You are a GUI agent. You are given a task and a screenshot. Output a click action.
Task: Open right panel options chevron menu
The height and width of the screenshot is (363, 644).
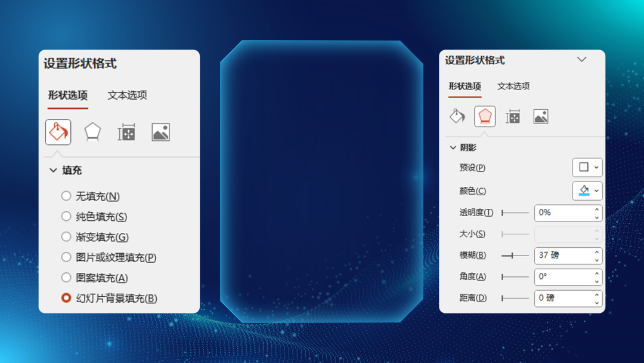[x=581, y=60]
